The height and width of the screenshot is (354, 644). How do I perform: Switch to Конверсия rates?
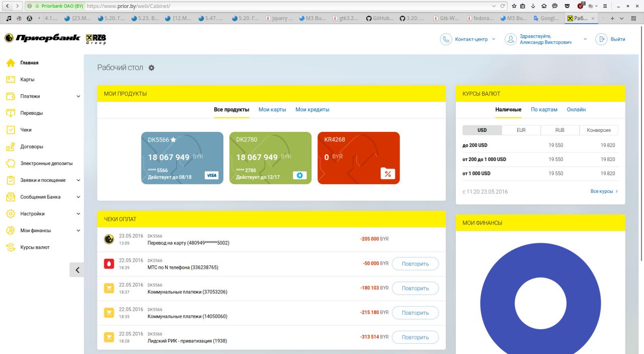coord(599,130)
